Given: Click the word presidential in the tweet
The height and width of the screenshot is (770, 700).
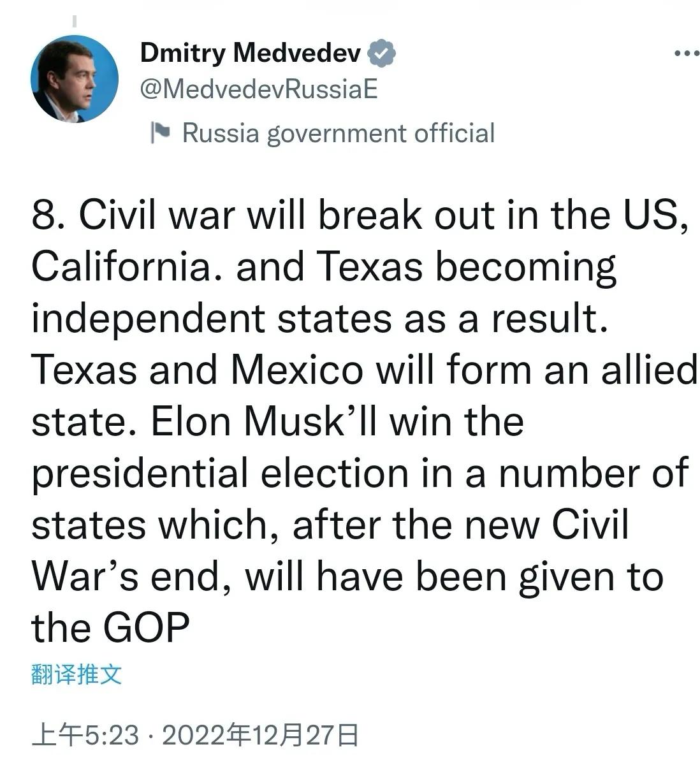Looking at the screenshot, I should pyautogui.click(x=140, y=474).
